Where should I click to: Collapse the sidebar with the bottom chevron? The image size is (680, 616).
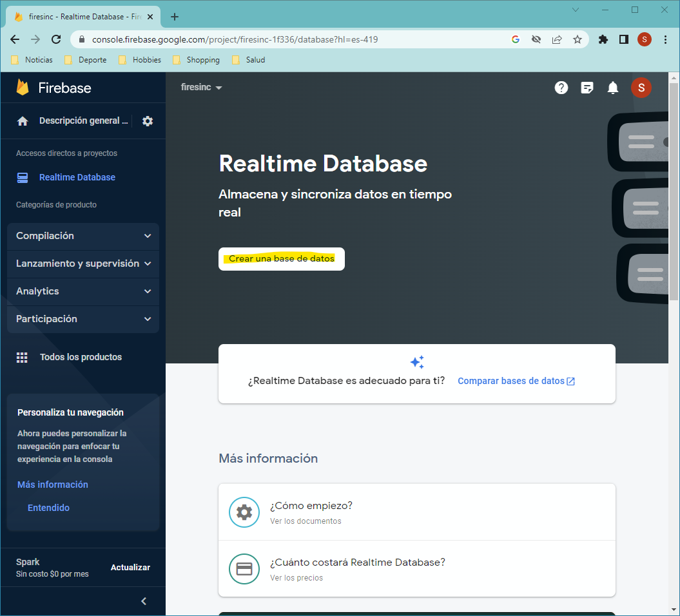pos(144,601)
